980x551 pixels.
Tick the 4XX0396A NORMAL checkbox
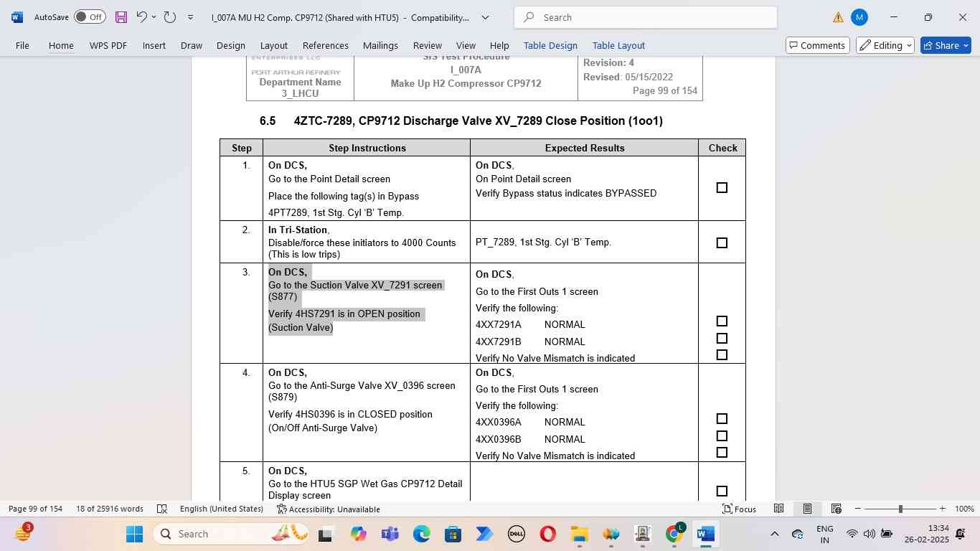(x=722, y=419)
